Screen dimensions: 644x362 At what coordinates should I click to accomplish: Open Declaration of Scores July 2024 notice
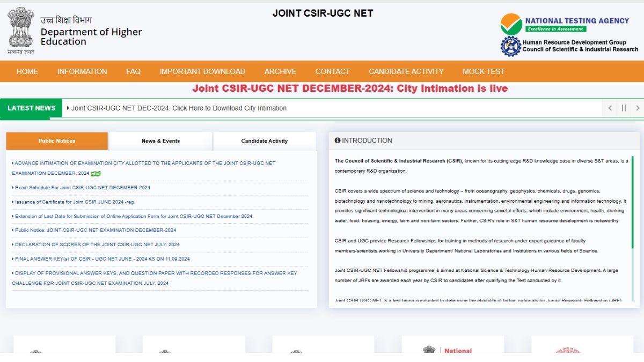(x=97, y=245)
